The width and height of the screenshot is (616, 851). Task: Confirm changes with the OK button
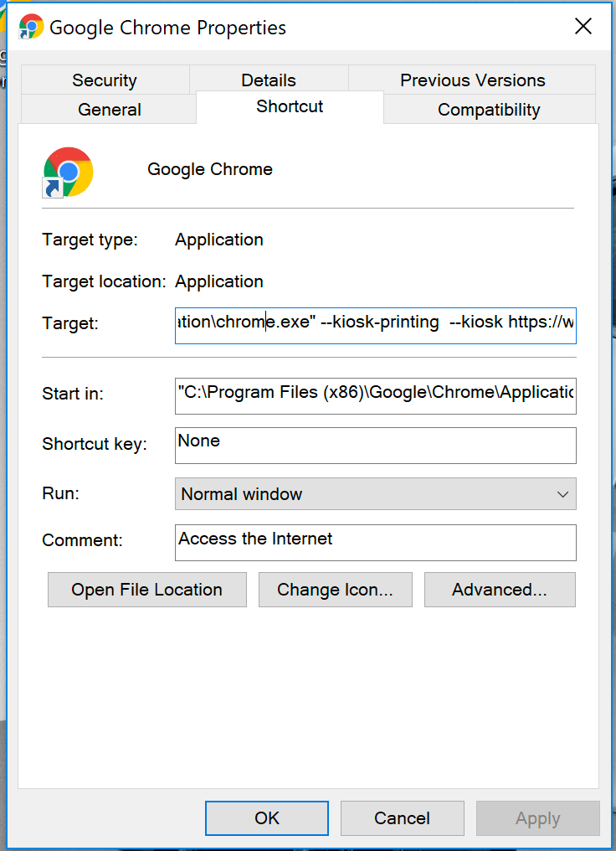[267, 818]
